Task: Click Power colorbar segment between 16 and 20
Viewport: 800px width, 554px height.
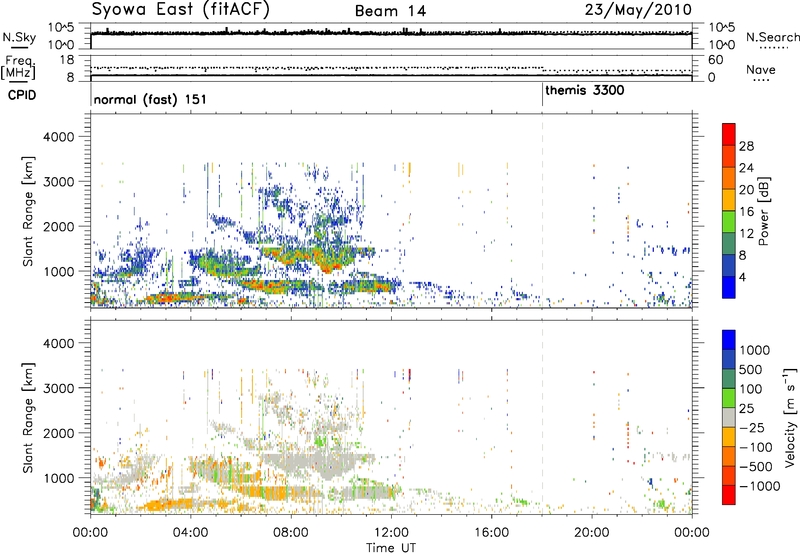Action: click(x=729, y=200)
